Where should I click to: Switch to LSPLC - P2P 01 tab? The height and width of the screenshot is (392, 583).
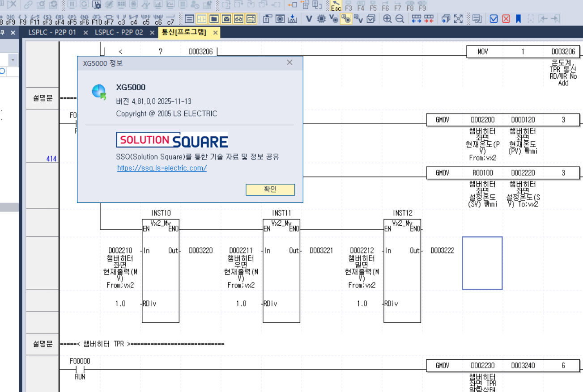click(52, 33)
